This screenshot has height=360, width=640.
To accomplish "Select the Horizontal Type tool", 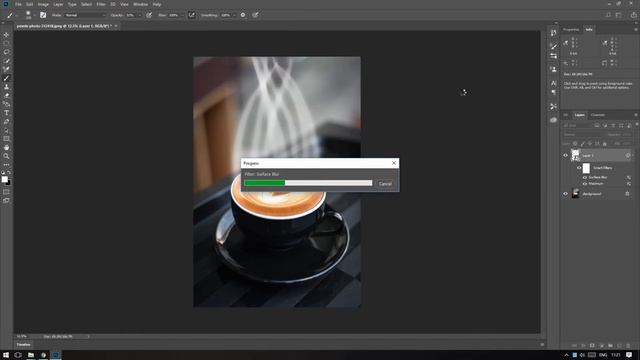I will (x=6, y=113).
